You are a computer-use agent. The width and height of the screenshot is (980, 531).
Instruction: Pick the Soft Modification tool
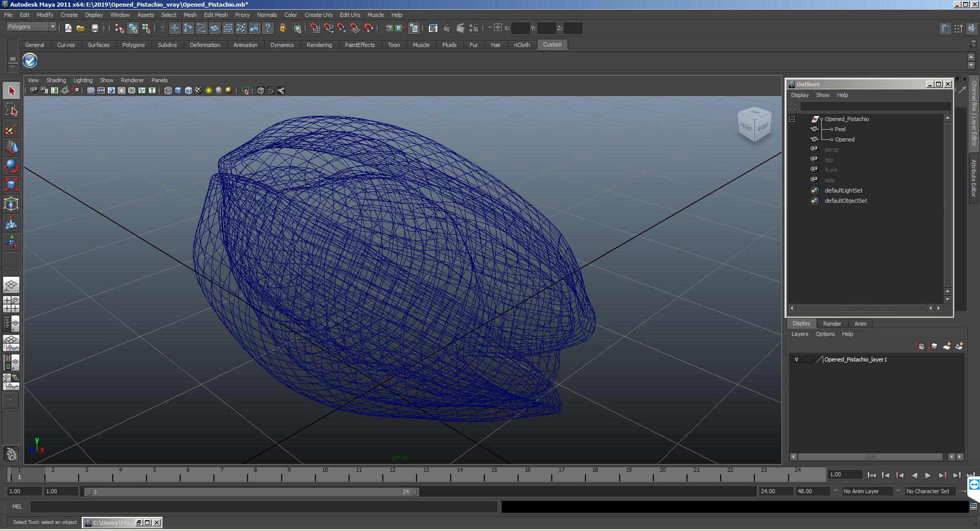pyautogui.click(x=11, y=223)
